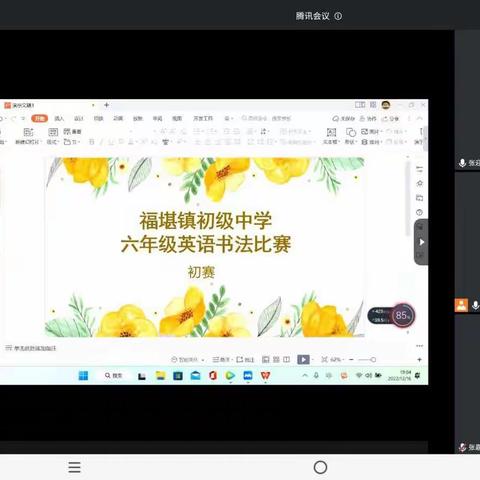Open the Tencent Meeting info icon
Image resolution: width=480 pixels, height=480 pixels.
[338, 16]
